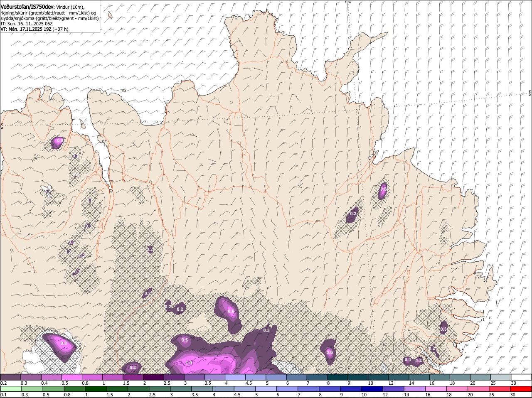Click the lightest green lower swatch at 0.1
The image size is (532, 398).
(x=10, y=389)
